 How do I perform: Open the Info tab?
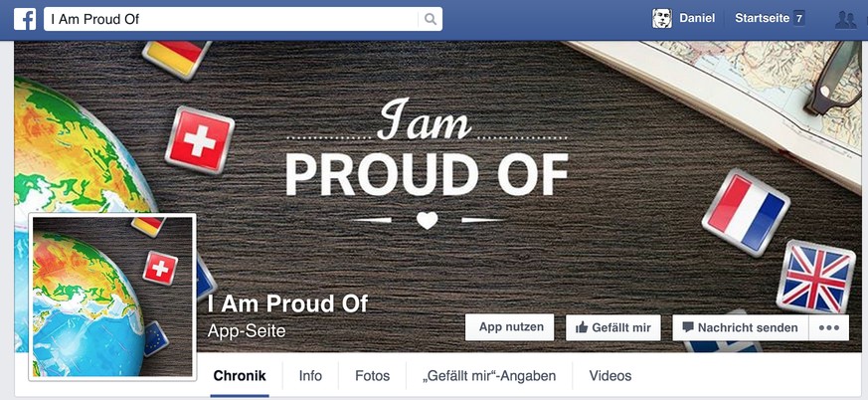tap(310, 376)
